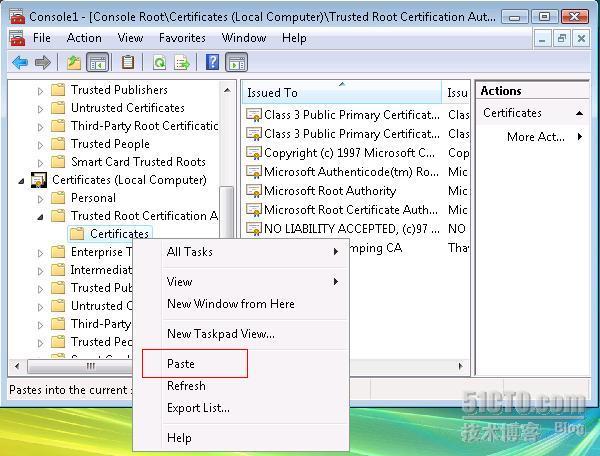The height and width of the screenshot is (456, 600).
Task: Click the Forward arrow toolbar icon
Action: pyautogui.click(x=42, y=62)
